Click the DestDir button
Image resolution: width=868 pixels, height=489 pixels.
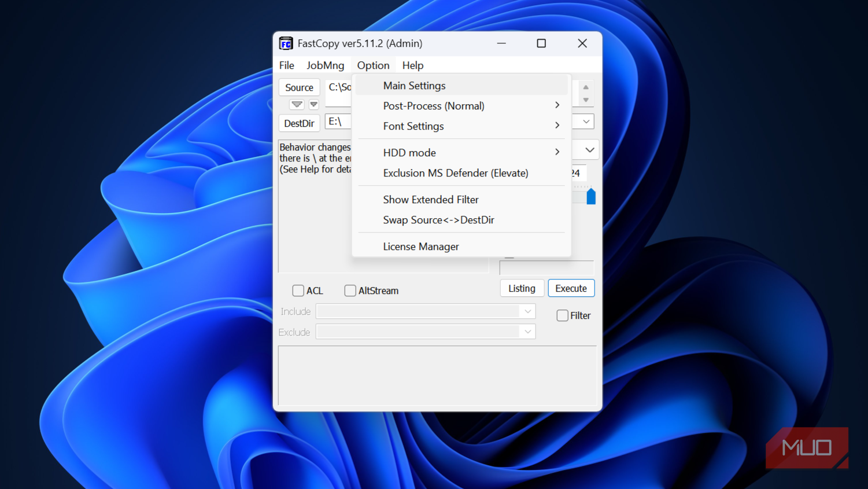pyautogui.click(x=299, y=123)
